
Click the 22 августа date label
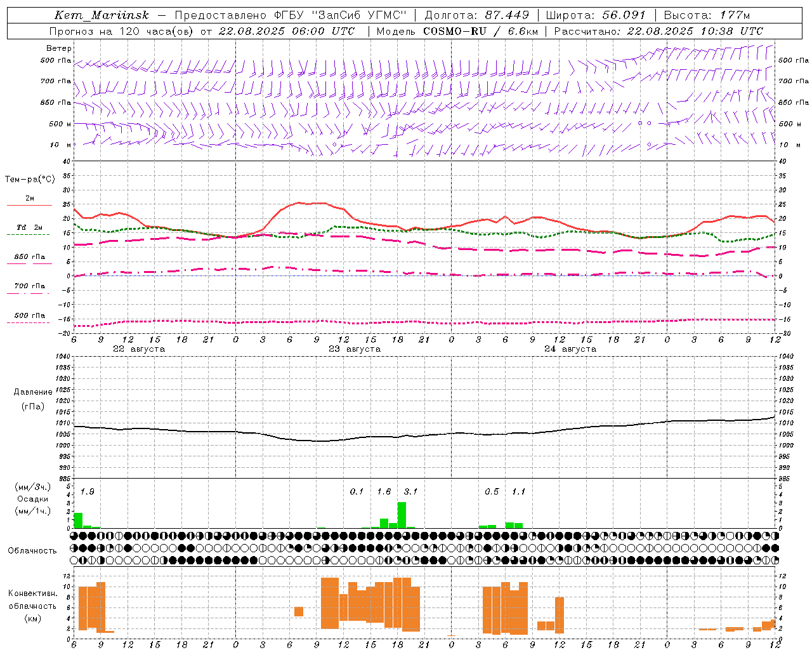[x=139, y=349]
